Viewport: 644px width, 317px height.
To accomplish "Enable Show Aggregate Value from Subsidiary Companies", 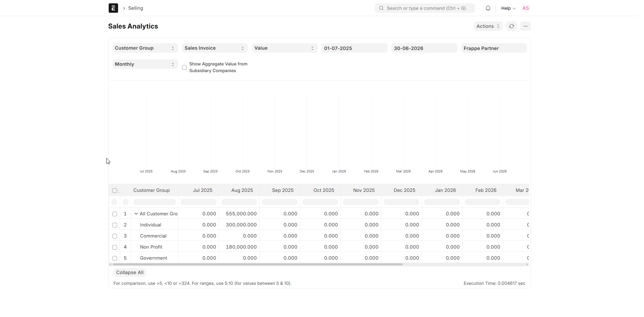I will pyautogui.click(x=184, y=67).
